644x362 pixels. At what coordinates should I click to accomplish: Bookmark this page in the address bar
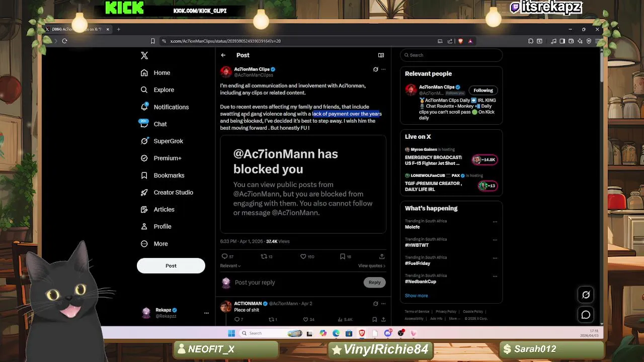(153, 41)
